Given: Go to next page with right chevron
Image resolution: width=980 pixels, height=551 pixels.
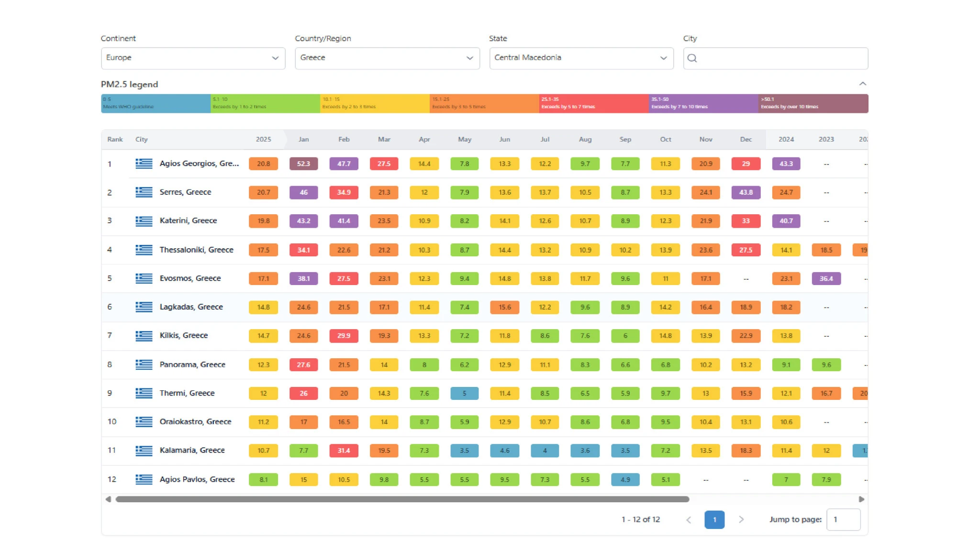Looking at the screenshot, I should 741,519.
